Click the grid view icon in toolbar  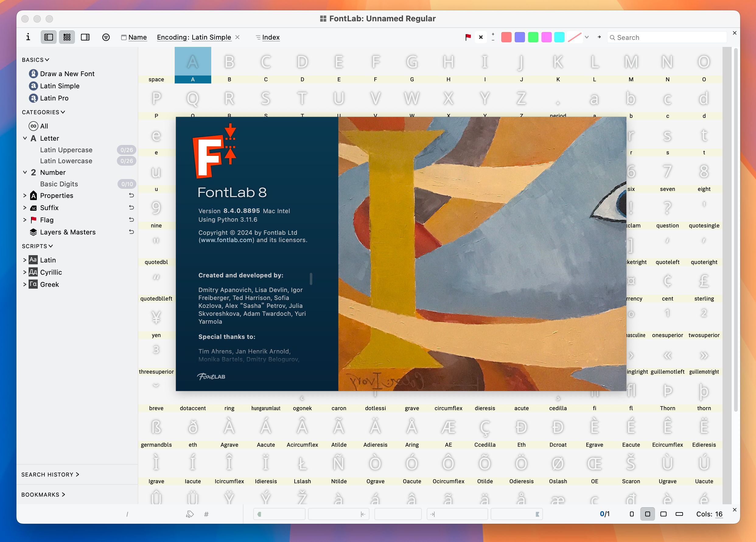point(66,37)
